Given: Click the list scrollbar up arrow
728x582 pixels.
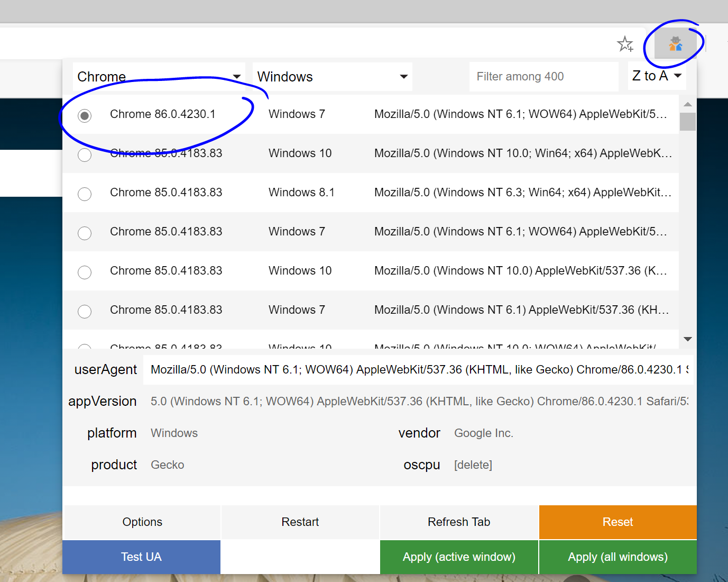Looking at the screenshot, I should (688, 104).
